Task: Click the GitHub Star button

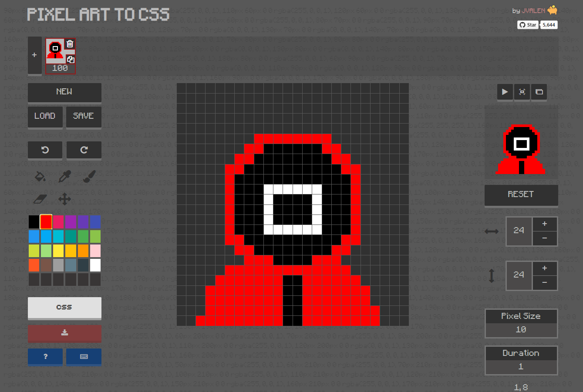Action: coord(528,25)
